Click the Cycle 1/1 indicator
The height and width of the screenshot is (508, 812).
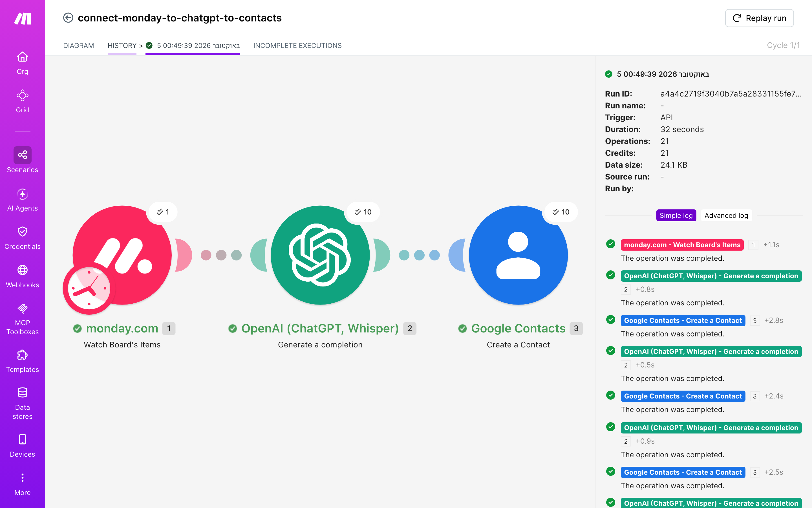(783, 45)
